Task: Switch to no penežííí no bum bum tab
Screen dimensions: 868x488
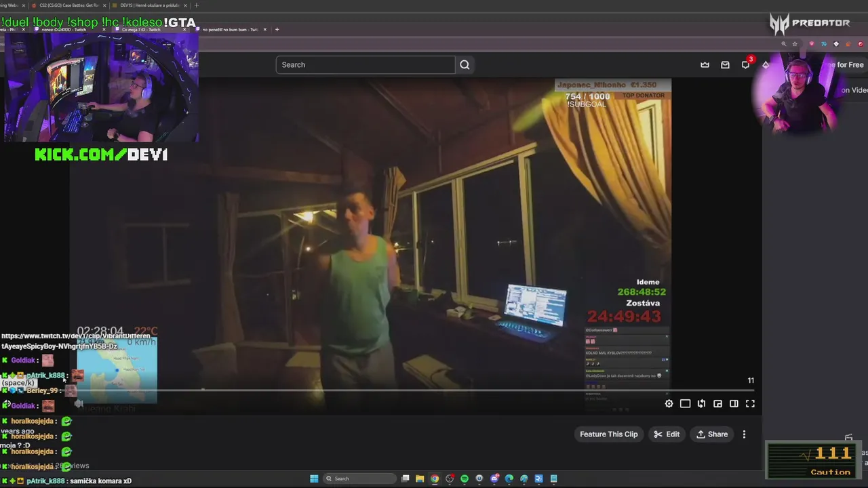Action: pos(230,29)
